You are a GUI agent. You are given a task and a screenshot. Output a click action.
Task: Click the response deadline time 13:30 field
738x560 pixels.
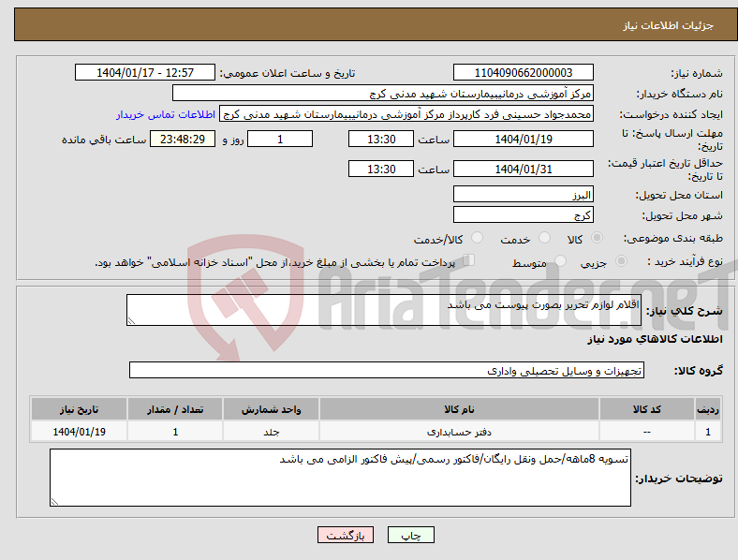pos(381,140)
